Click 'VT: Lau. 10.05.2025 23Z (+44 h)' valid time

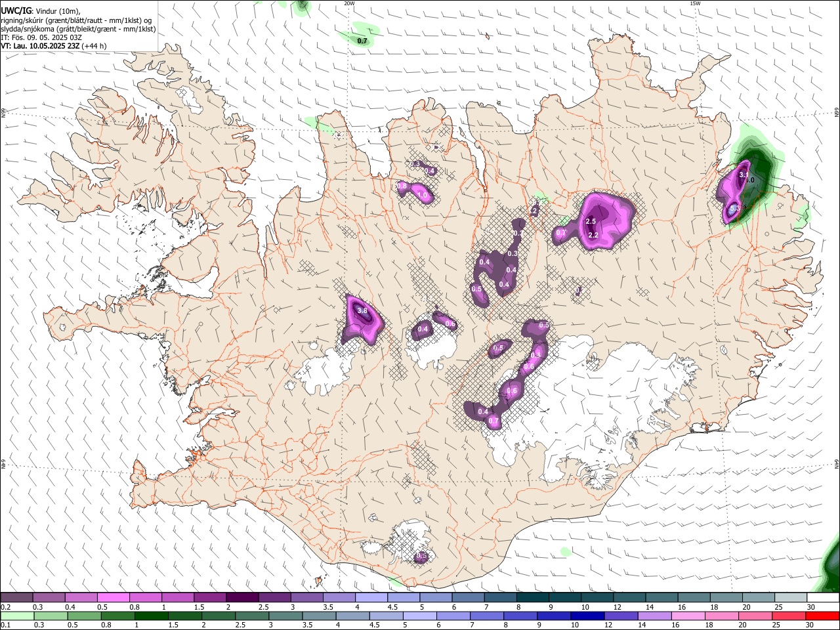(x=53, y=46)
